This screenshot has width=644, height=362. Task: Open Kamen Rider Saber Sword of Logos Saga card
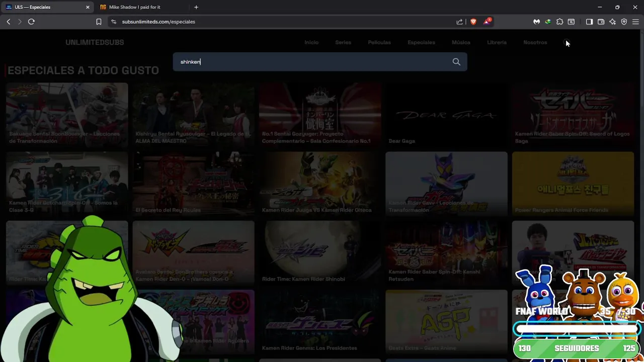click(573, 115)
